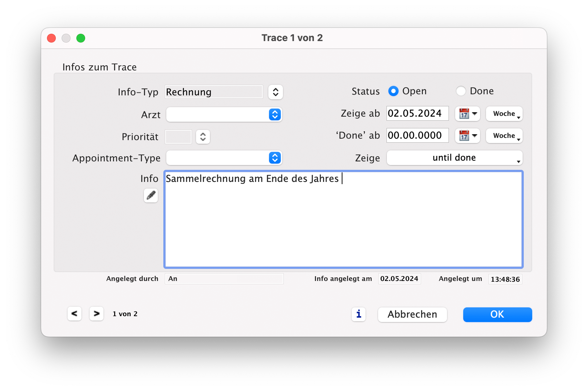The width and height of the screenshot is (588, 391).
Task: Click the Info-Typ stepper arrows
Action: pyautogui.click(x=275, y=92)
